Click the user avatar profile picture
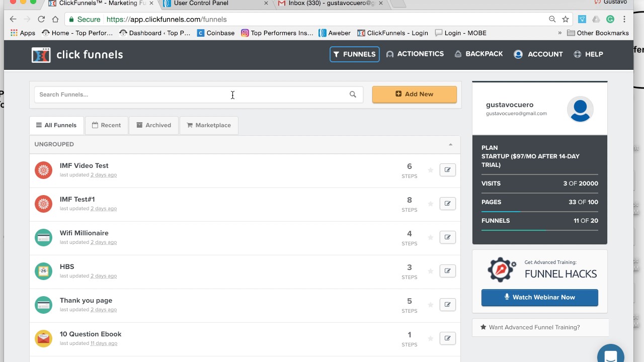 coord(580,109)
